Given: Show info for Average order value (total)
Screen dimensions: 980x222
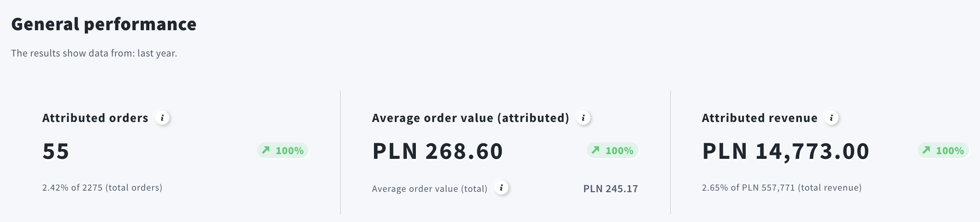Looking at the screenshot, I should click(501, 188).
